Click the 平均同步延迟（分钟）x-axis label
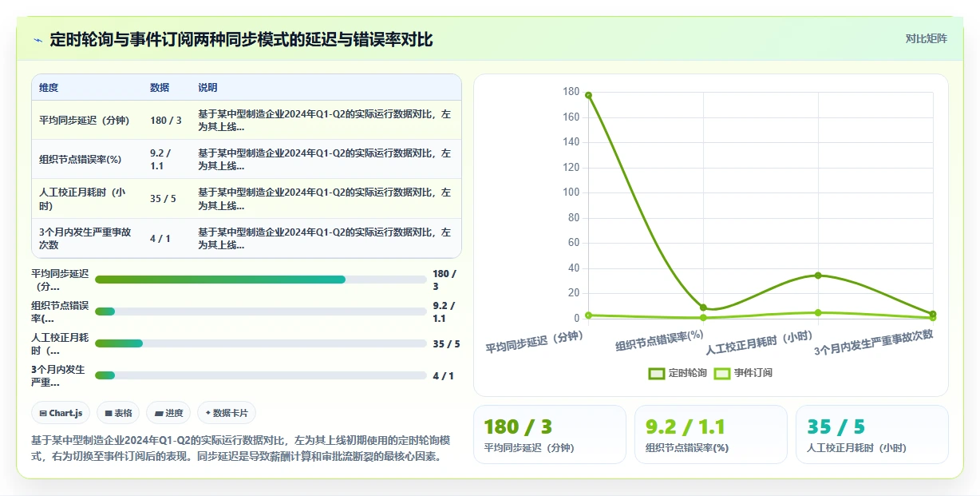 point(535,342)
